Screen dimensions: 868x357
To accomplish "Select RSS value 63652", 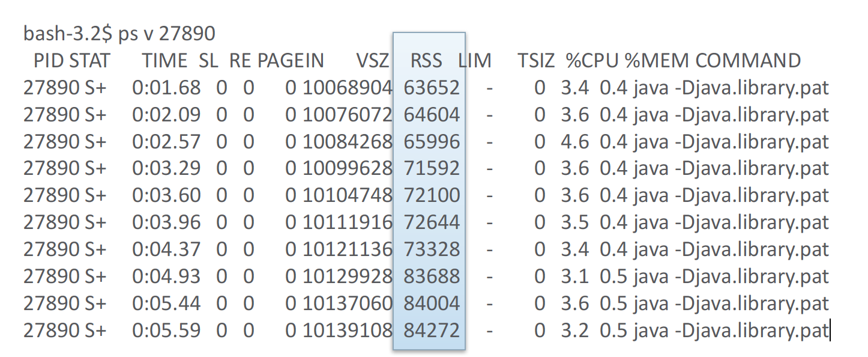I will click(432, 88).
